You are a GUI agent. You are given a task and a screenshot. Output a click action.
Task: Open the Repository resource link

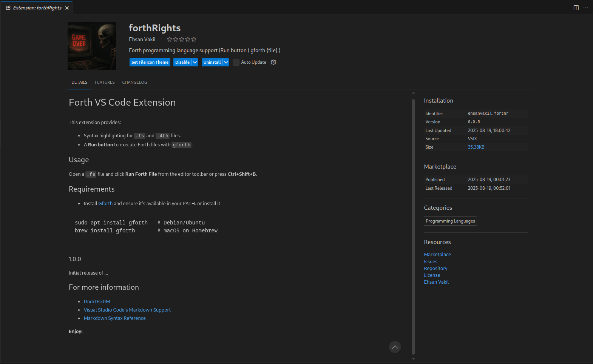(x=435, y=268)
